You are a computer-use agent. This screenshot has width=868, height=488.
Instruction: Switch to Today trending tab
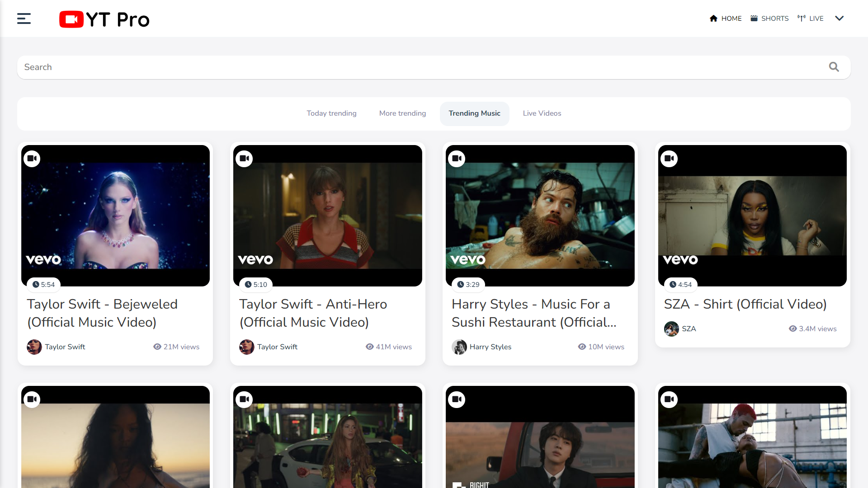click(x=331, y=113)
